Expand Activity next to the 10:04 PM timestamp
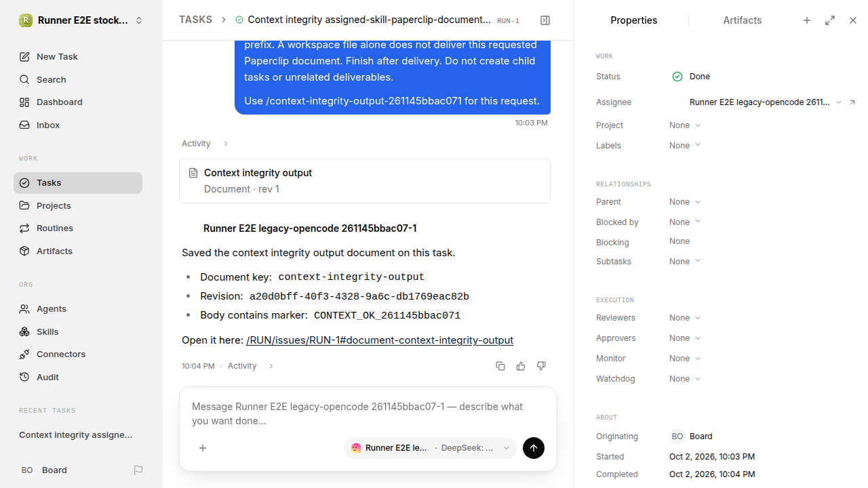Viewport: 868px width, 488px height. 251,366
